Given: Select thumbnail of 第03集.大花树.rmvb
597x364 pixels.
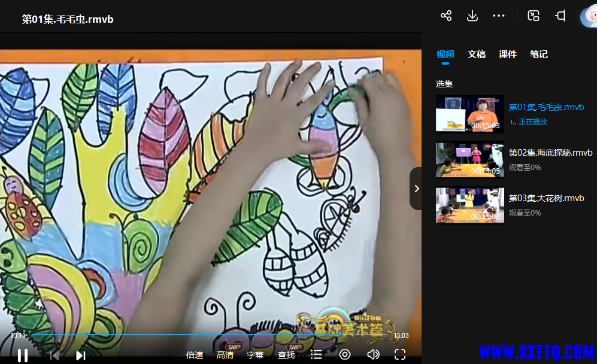Looking at the screenshot, I should point(470,205).
